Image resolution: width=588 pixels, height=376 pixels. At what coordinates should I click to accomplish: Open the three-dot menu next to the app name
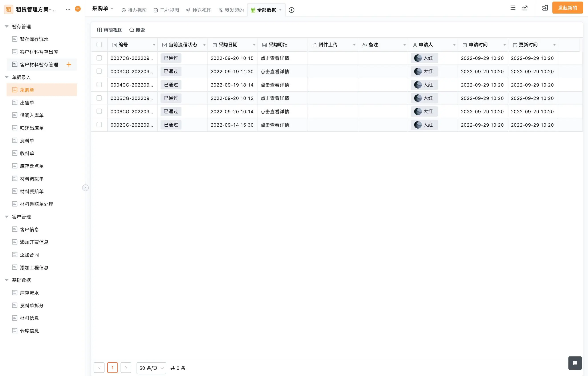pos(68,9)
